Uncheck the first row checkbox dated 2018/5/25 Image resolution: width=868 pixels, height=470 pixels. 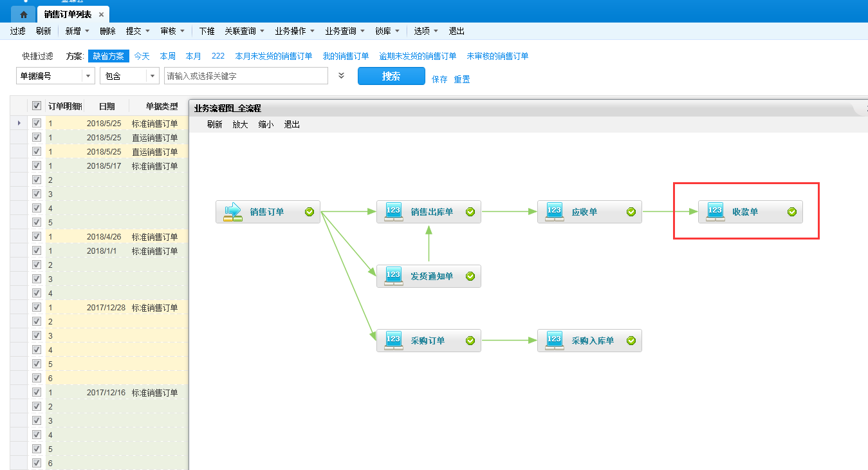[37, 123]
